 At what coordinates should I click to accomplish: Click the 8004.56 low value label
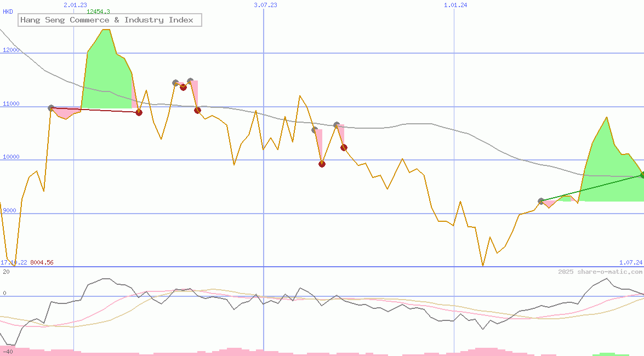(x=42, y=263)
